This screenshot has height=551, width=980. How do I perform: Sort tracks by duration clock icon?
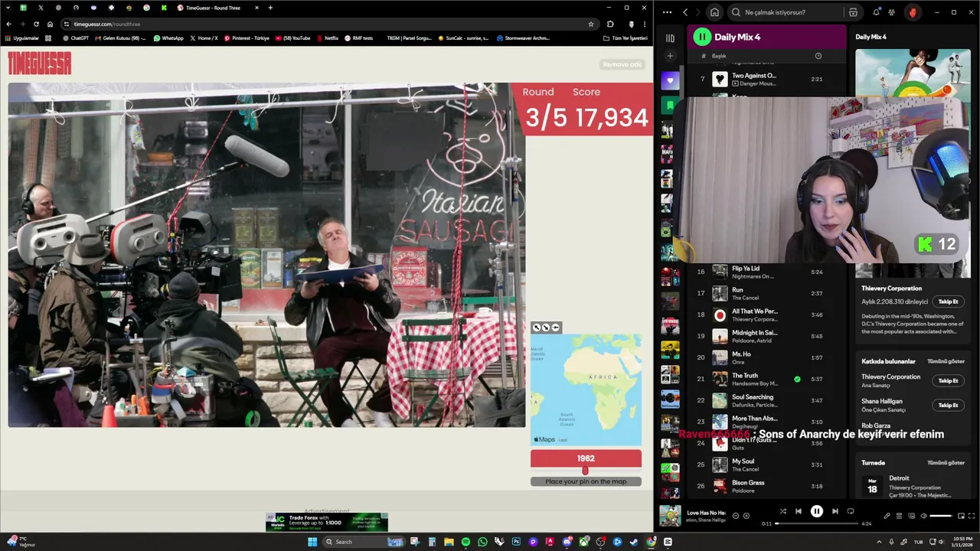(x=818, y=56)
